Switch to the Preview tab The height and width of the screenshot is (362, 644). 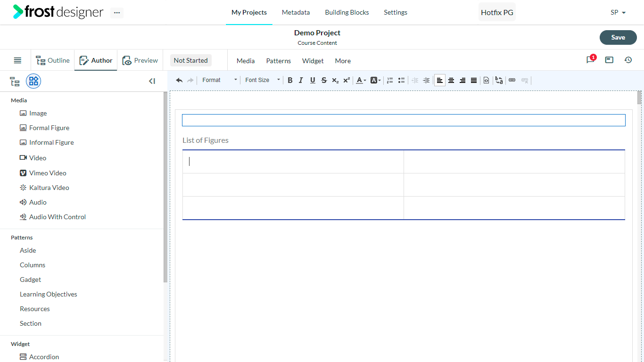tap(140, 60)
